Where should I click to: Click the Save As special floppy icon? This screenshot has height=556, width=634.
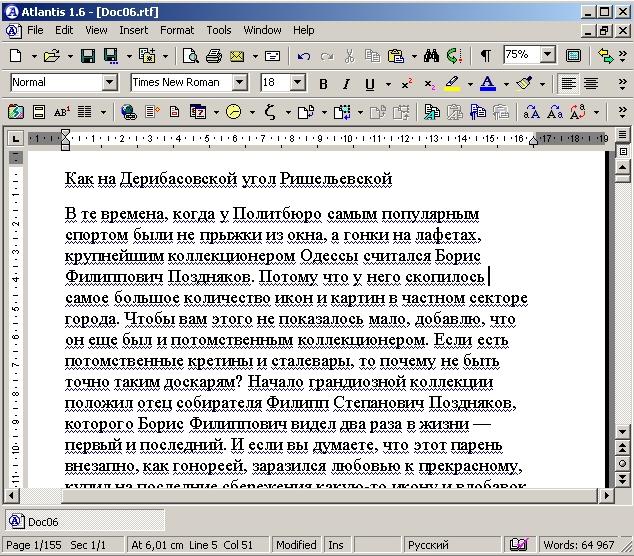[111, 55]
